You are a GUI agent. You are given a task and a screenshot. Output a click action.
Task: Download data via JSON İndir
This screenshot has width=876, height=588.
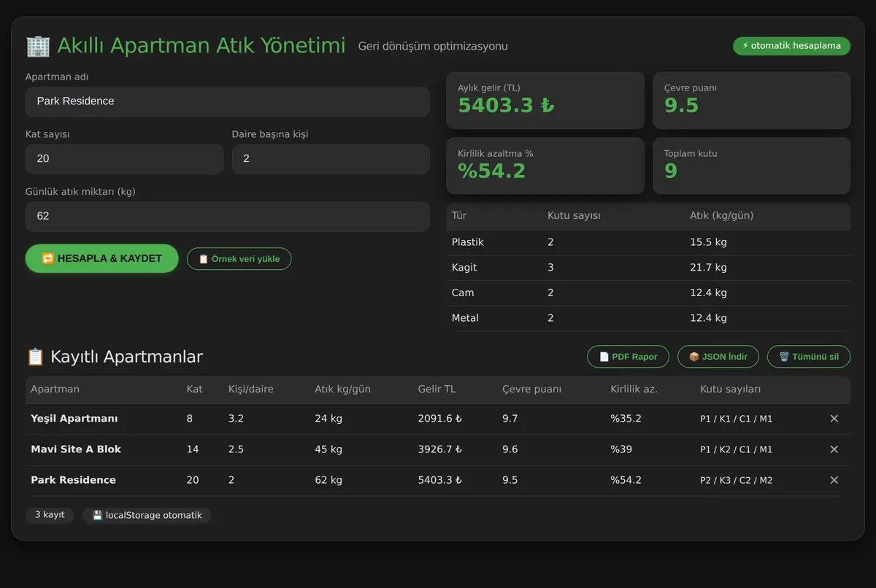(718, 357)
